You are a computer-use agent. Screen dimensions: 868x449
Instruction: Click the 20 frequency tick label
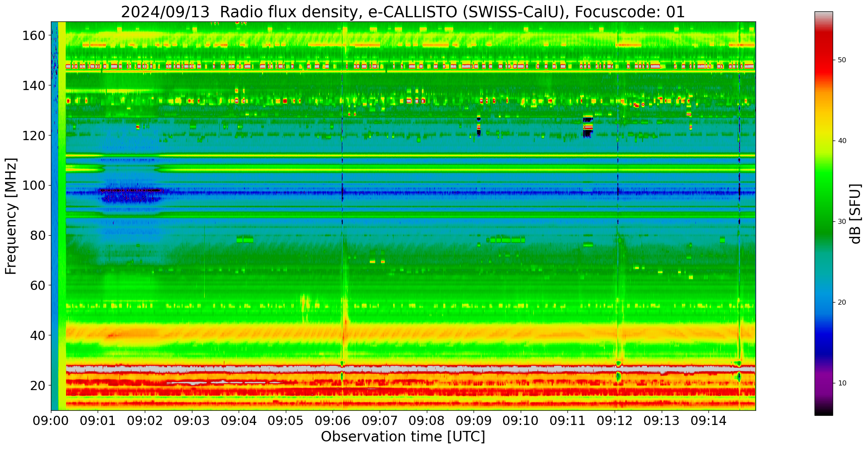click(38, 385)
